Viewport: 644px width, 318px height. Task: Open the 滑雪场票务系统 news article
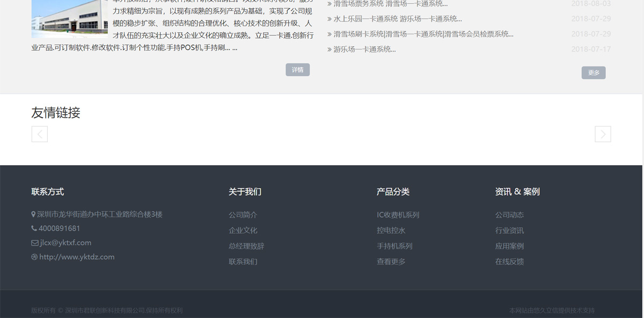(x=390, y=4)
